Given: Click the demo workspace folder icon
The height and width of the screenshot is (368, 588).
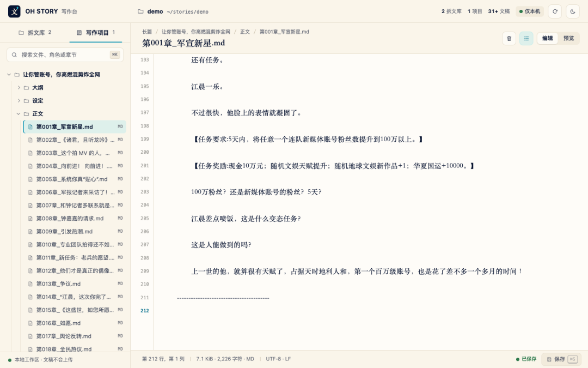Looking at the screenshot, I should pyautogui.click(x=140, y=11).
